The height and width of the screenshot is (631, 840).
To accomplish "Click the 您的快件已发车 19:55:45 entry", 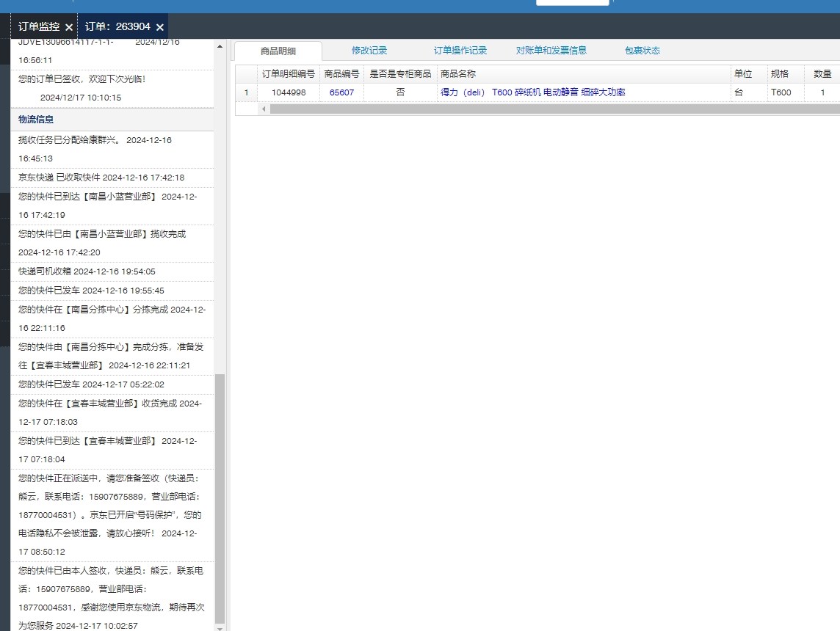I will tap(112, 291).
